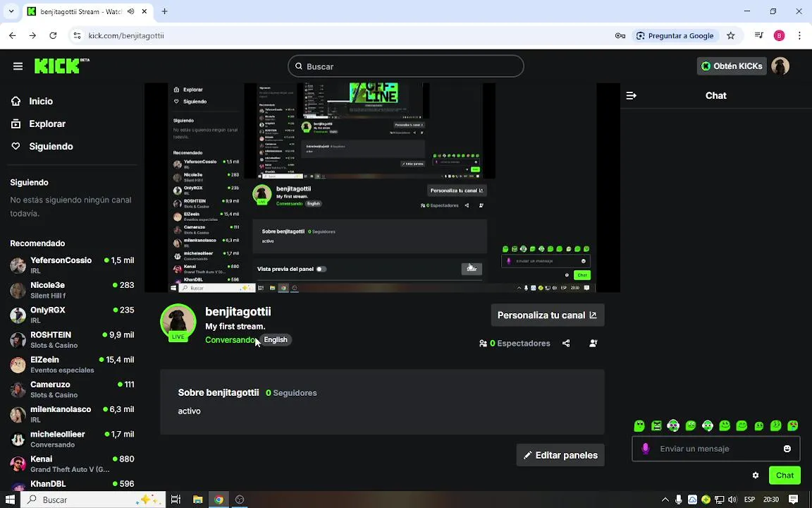The width and height of the screenshot is (812, 508).
Task: Go back in browser
Action: pyautogui.click(x=13, y=36)
